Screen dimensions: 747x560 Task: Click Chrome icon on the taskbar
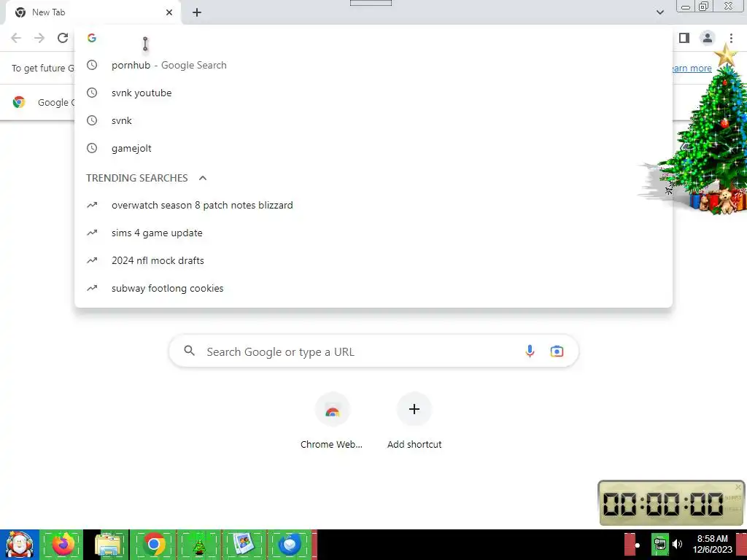153,545
